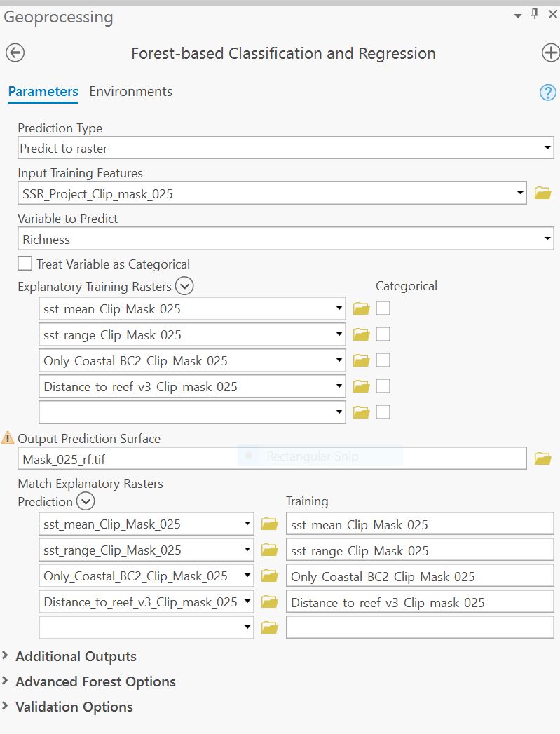Viewport: 560px width, 734px height.
Task: Check Categorical box for Distance_to_reef_v3 raster
Action: click(x=383, y=386)
